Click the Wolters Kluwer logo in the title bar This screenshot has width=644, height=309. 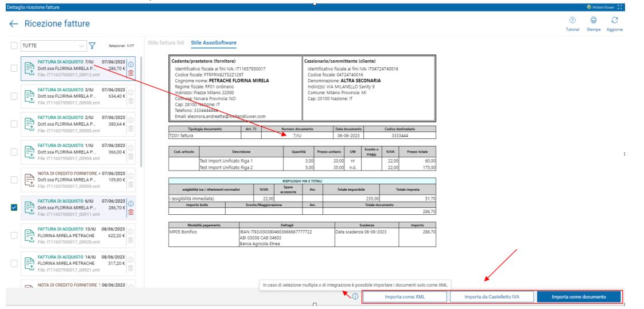pos(600,7)
